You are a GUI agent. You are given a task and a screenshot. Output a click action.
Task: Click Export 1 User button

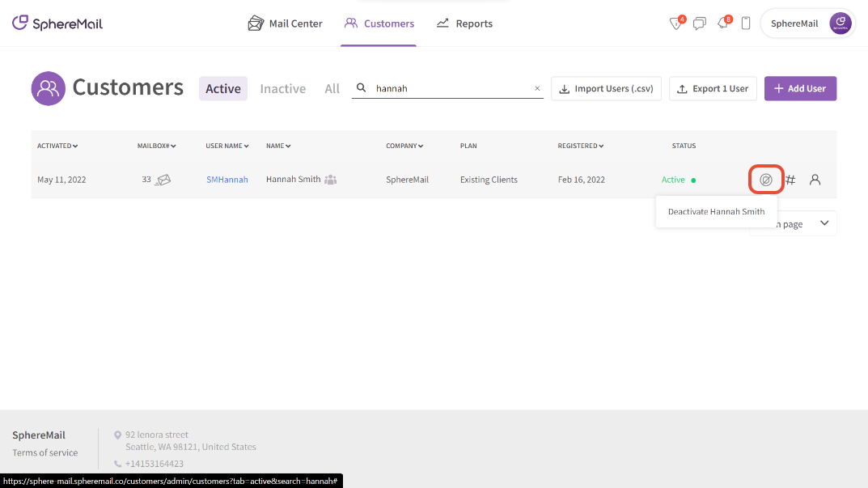coord(713,89)
